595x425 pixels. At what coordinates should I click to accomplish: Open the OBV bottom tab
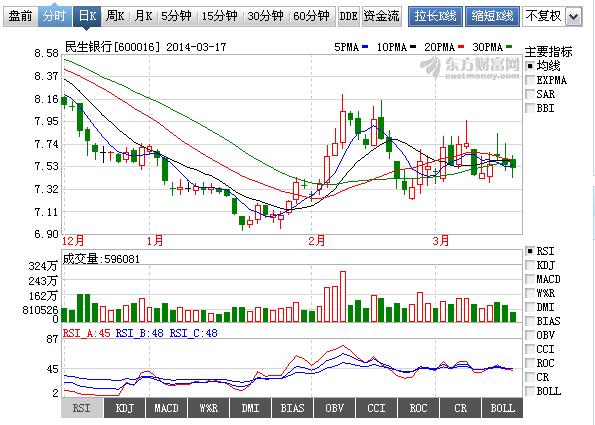pyautogui.click(x=334, y=408)
